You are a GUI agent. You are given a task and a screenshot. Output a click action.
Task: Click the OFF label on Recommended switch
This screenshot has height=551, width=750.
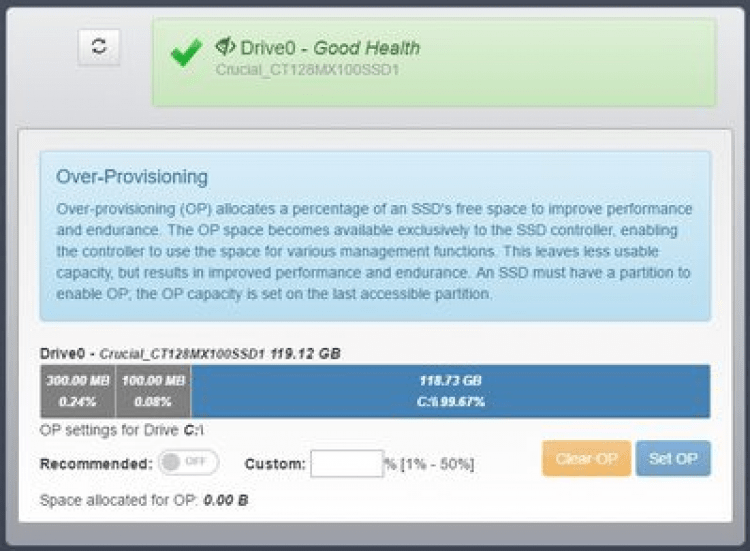tap(197, 463)
